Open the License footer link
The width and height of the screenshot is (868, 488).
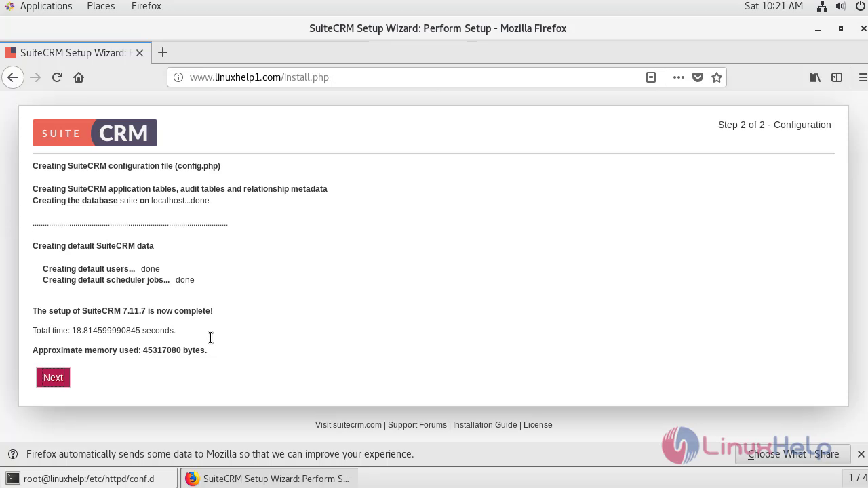point(538,425)
